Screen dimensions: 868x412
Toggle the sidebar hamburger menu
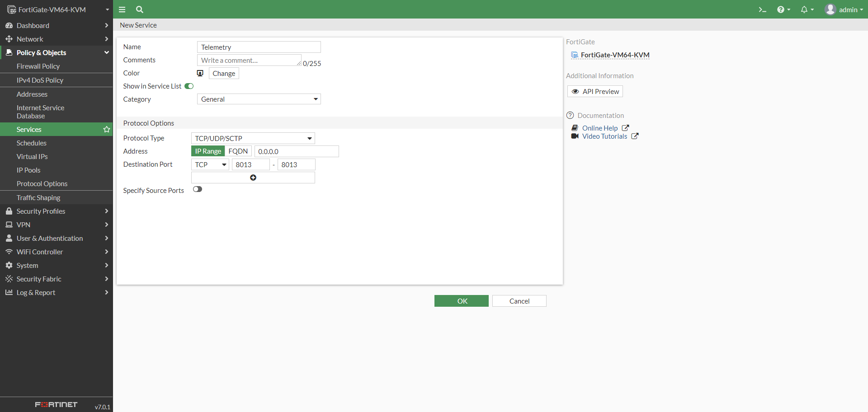pos(122,9)
